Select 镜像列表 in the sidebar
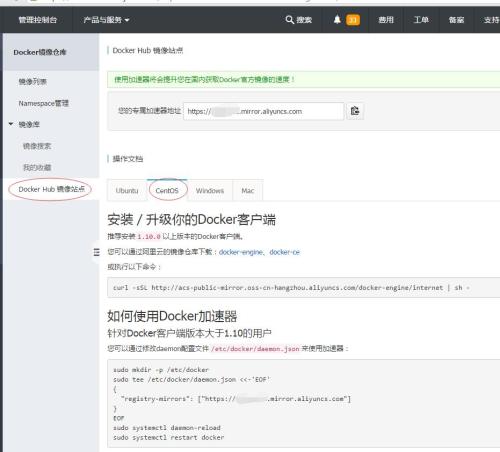500x452 pixels. [x=32, y=82]
